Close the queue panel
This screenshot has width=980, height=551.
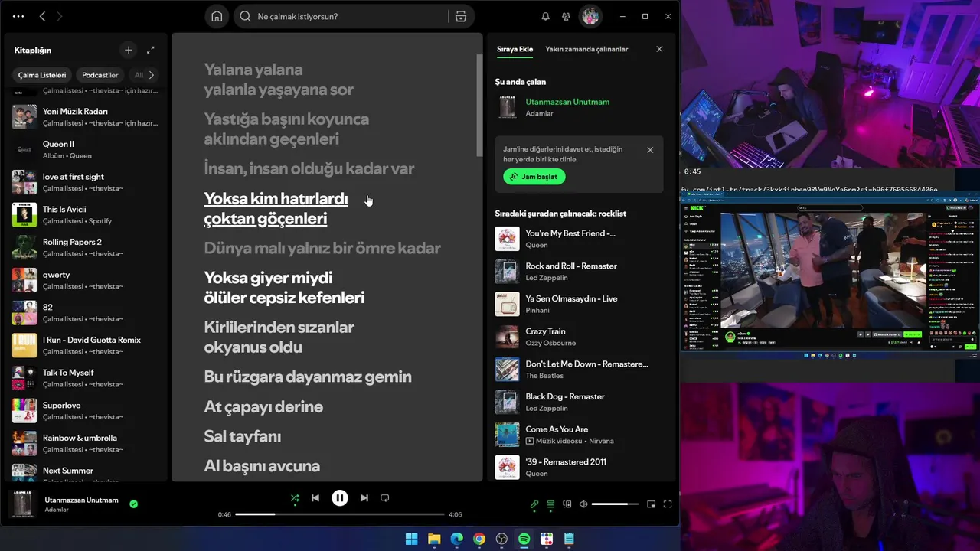pos(659,49)
